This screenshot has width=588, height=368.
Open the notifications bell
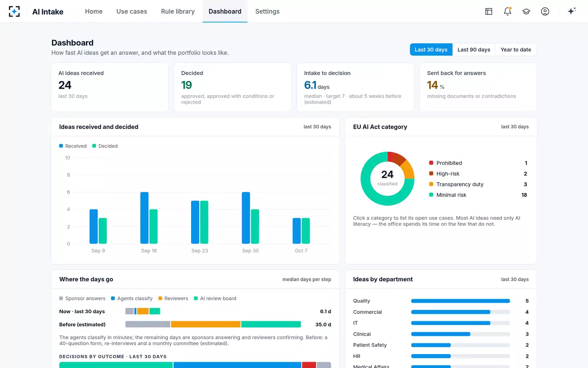click(x=508, y=11)
